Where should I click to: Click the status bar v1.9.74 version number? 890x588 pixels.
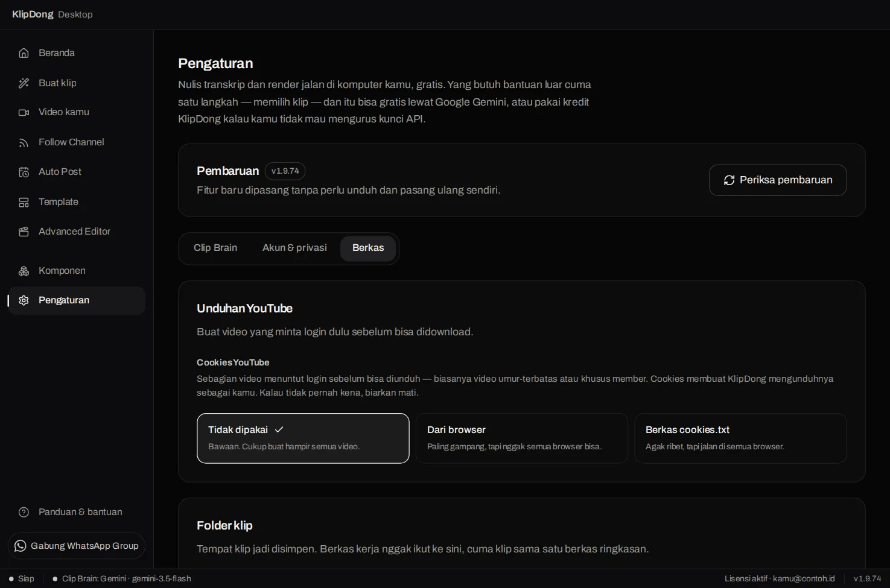pos(867,579)
